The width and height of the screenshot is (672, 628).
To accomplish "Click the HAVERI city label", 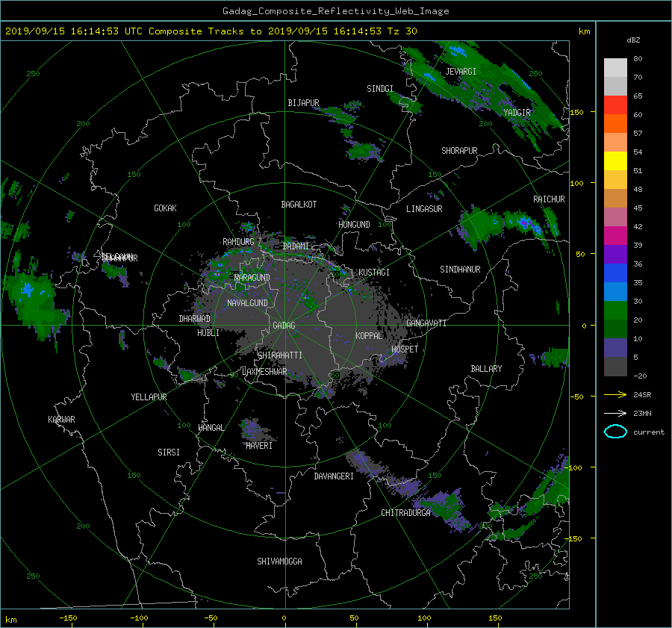I will pyautogui.click(x=259, y=446).
